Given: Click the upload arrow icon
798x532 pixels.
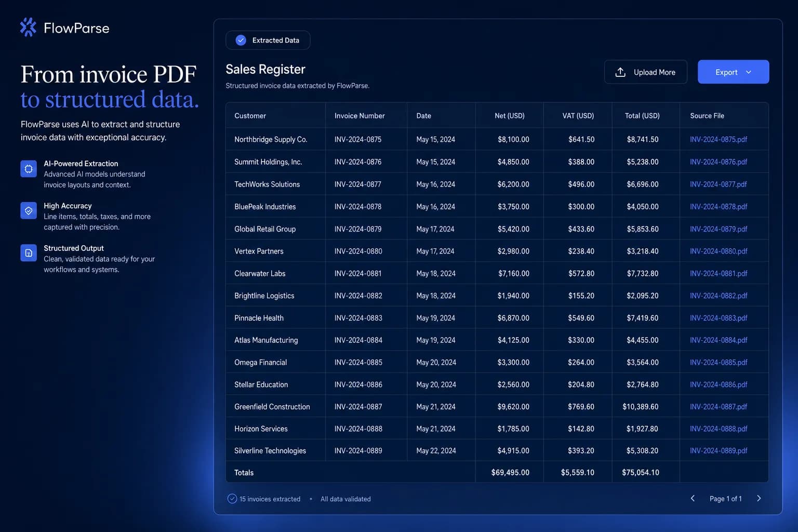Looking at the screenshot, I should [620, 72].
